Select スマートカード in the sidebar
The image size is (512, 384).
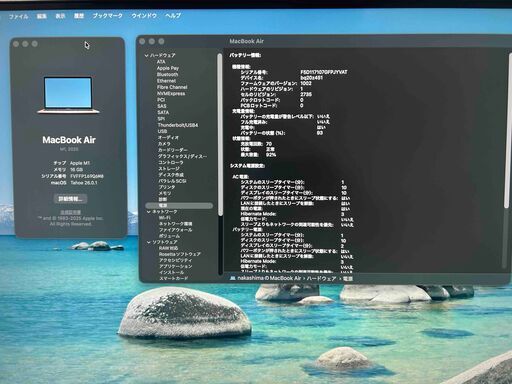coord(173,278)
